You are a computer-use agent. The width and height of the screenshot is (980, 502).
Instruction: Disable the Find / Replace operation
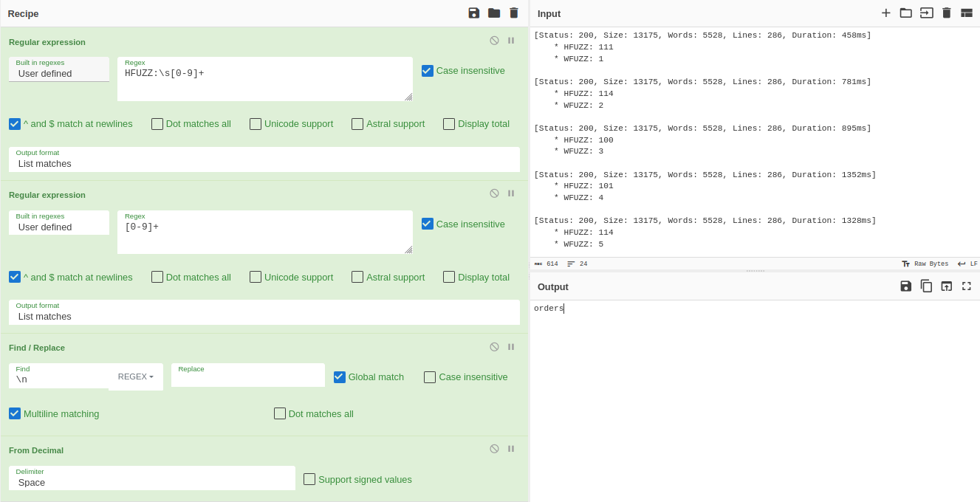[494, 347]
